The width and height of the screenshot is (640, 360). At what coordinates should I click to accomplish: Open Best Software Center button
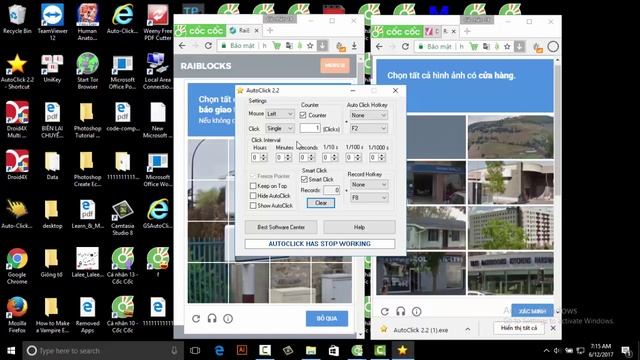pyautogui.click(x=281, y=227)
